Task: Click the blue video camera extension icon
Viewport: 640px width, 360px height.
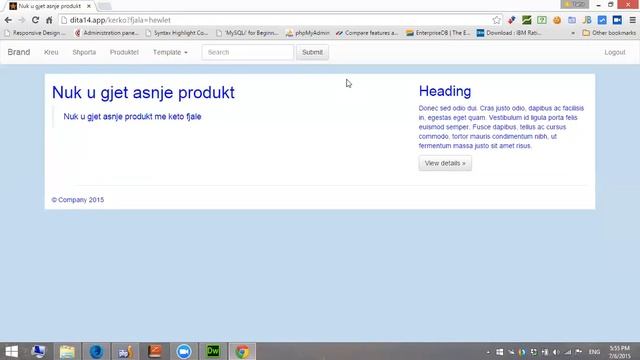Action: click(x=617, y=20)
